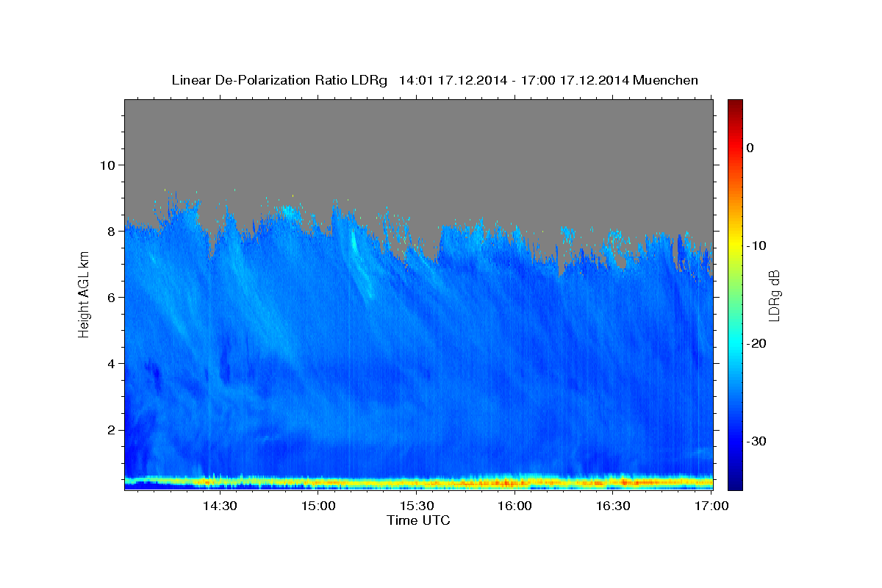Click the 17:00 time tick label
Viewport: 882px width, 588px height.
click(x=711, y=506)
